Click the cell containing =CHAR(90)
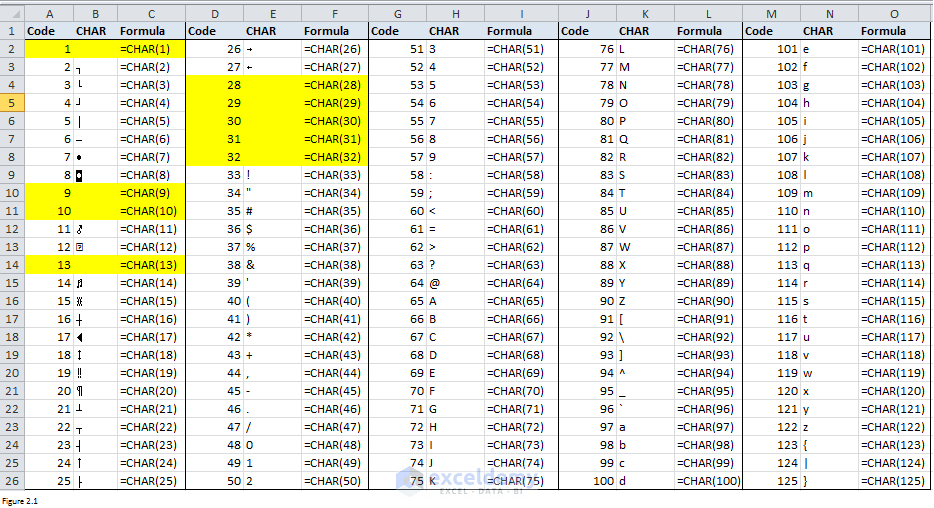The image size is (934, 508). pos(708,301)
